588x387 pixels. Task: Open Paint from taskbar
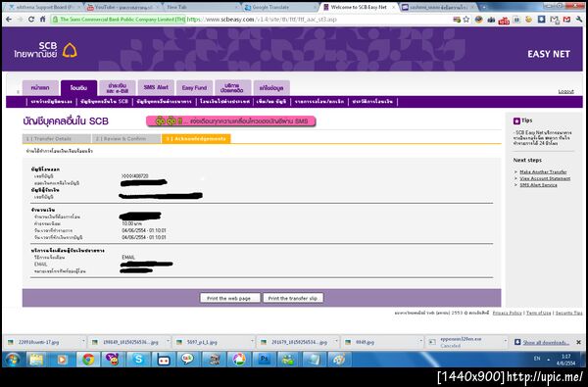[339, 360]
